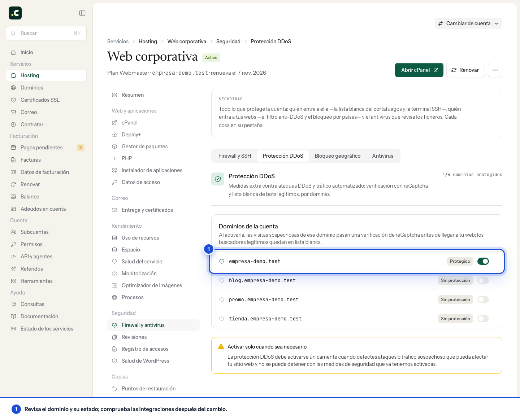Open Adeudos en cuenta
This screenshot has width=520, height=420.
(x=46, y=209)
